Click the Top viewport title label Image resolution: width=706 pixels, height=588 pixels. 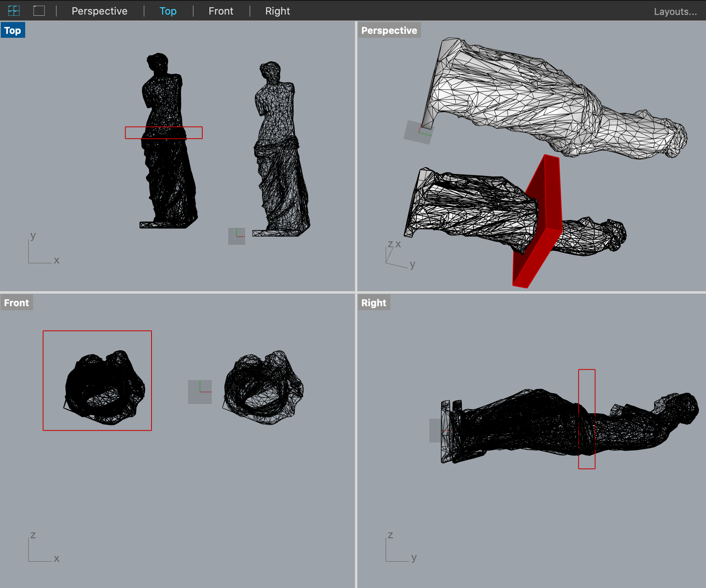pyautogui.click(x=13, y=30)
